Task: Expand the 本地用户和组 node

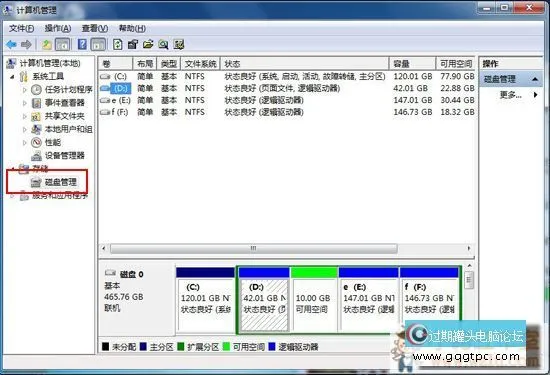Action: [x=25, y=129]
